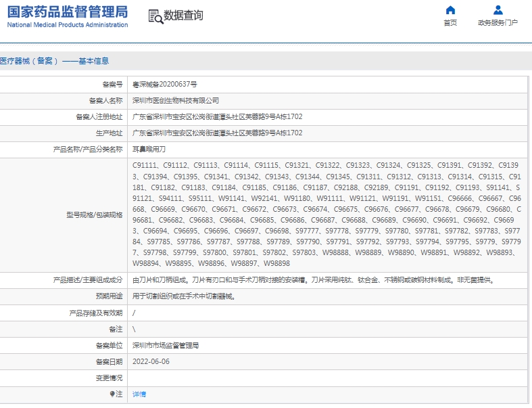Image resolution: width=532 pixels, height=408 pixels.
Task: Open the 详情 details link
Action: point(139,394)
